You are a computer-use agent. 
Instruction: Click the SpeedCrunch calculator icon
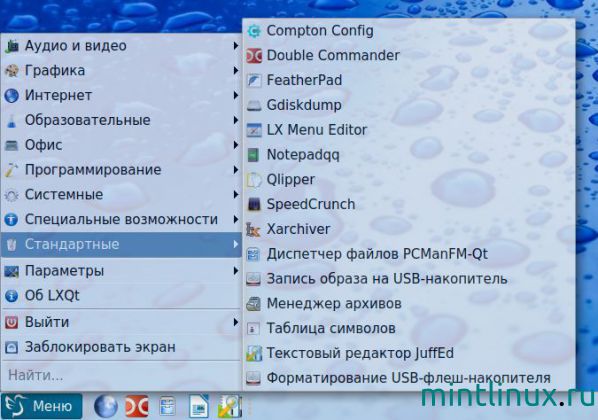click(254, 204)
